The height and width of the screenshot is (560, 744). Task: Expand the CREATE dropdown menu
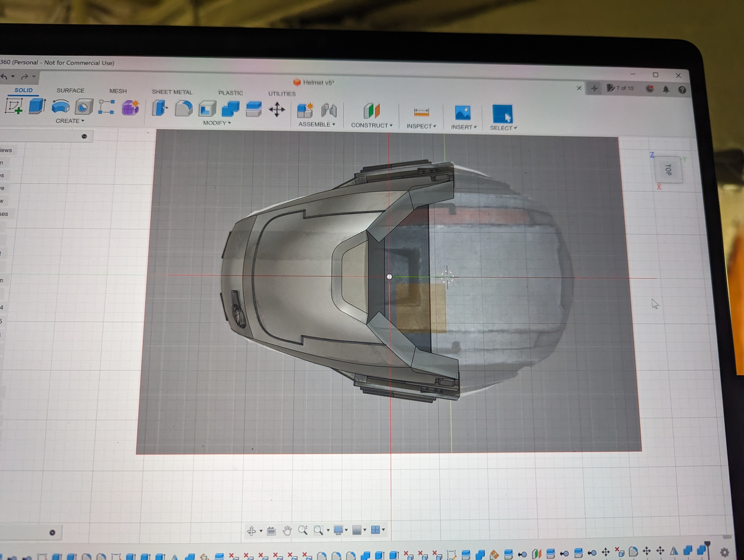pyautogui.click(x=70, y=121)
